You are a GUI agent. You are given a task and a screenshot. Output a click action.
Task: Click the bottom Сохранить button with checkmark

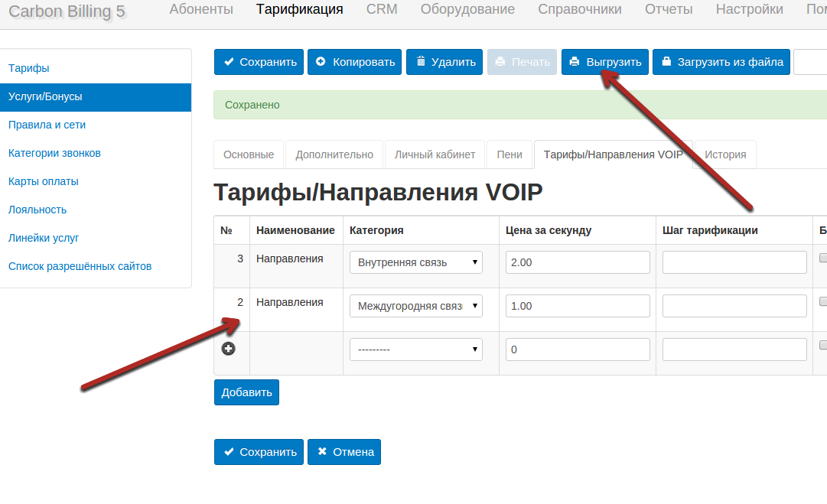pyautogui.click(x=259, y=452)
